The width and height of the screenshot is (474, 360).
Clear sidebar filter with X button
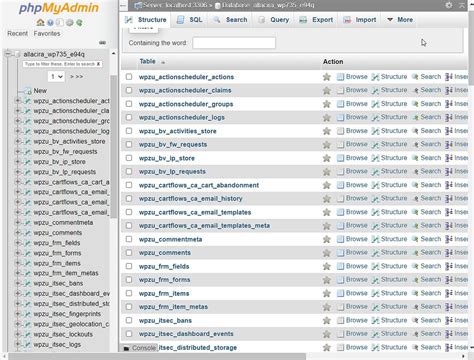[99, 64]
